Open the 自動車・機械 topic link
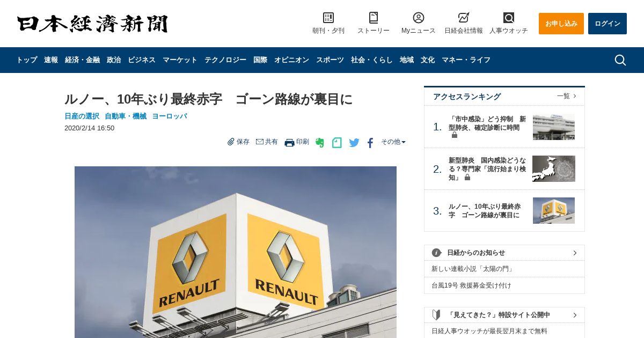644x338 pixels. tap(126, 116)
